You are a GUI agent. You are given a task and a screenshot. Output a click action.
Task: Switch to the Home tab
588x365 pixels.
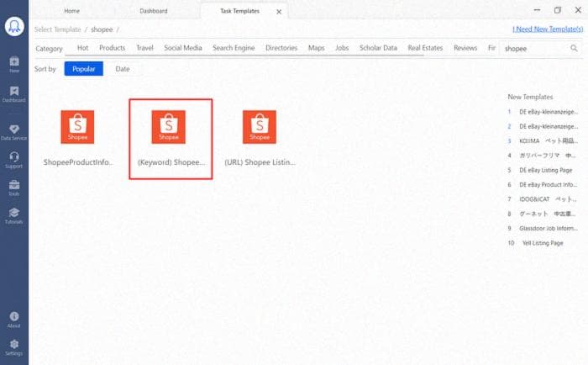click(x=72, y=11)
